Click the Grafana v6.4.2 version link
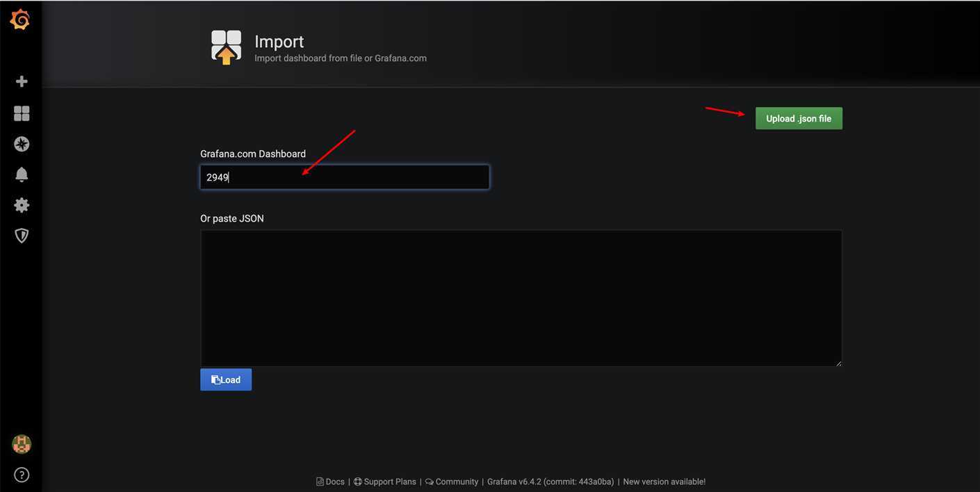Viewport: 980px width, 492px height. click(550, 482)
